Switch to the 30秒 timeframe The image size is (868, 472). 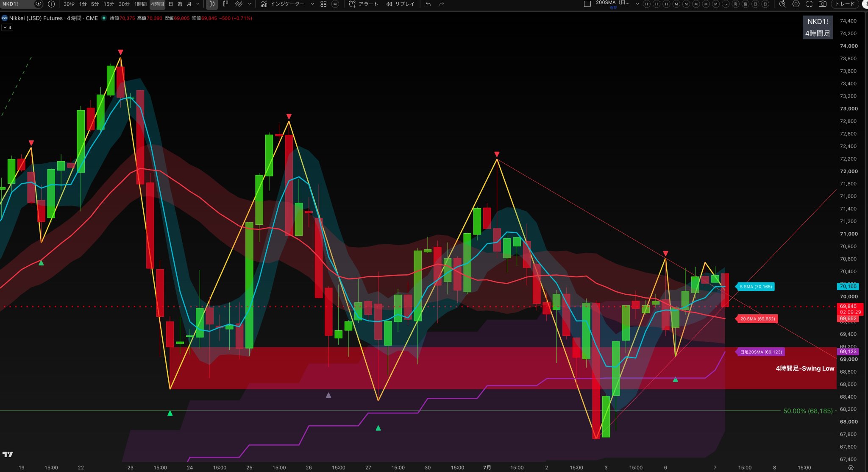tap(69, 4)
